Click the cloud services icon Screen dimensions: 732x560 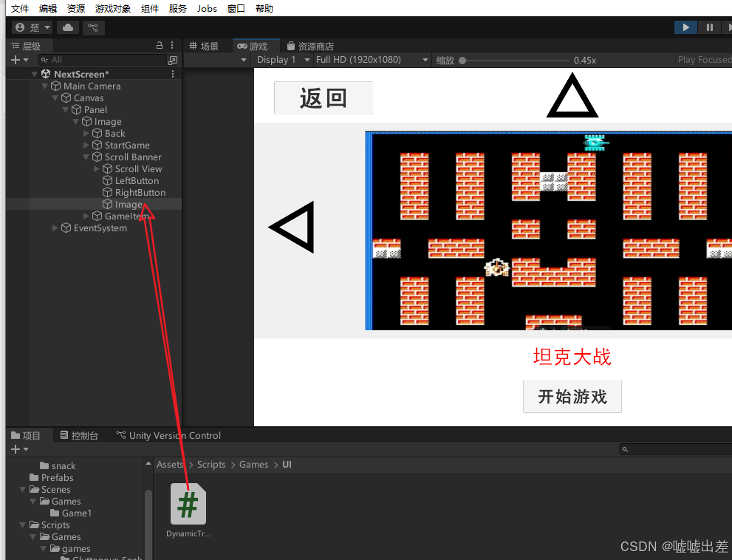(x=68, y=27)
